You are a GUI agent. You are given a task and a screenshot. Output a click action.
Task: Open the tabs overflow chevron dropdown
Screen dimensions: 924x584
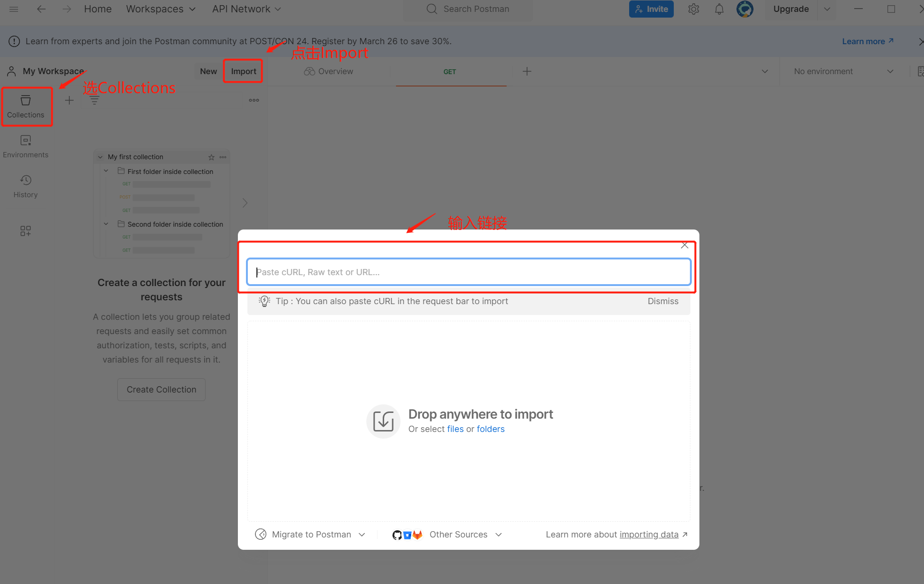[x=765, y=71]
